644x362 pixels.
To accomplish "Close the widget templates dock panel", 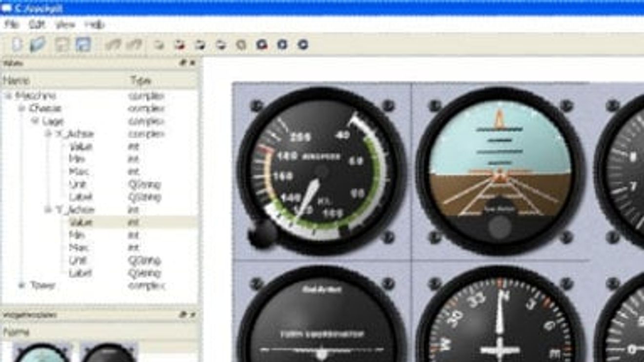I will pyautogui.click(x=192, y=315).
